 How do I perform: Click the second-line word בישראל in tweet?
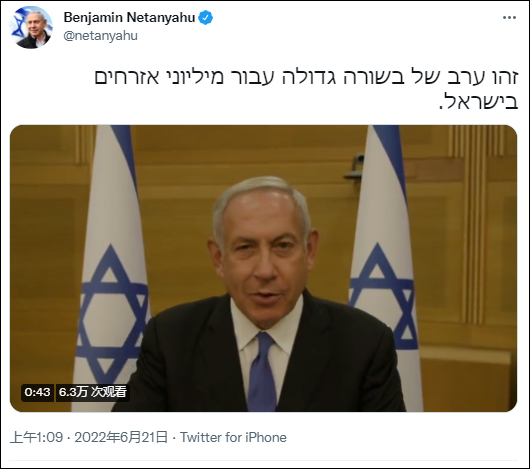click(x=478, y=100)
